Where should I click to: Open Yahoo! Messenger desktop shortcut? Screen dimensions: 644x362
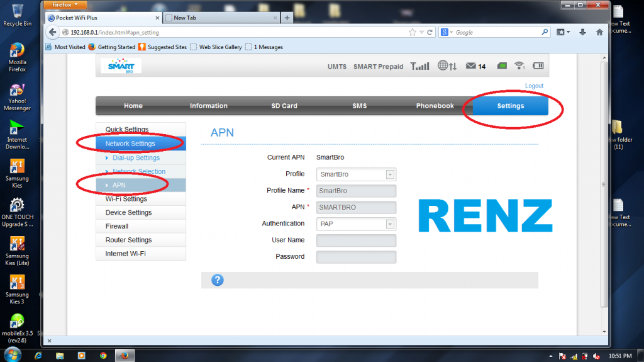17,97
